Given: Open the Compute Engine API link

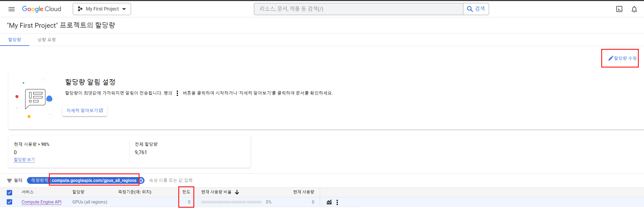Looking at the screenshot, I should (42, 202).
